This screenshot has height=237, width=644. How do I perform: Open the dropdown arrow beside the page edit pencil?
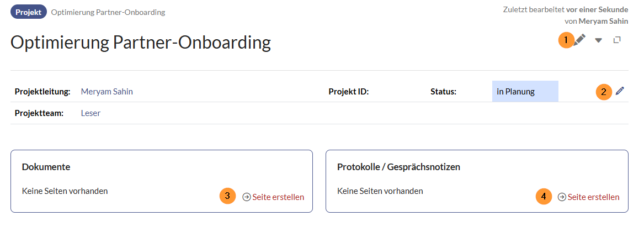[x=598, y=40]
